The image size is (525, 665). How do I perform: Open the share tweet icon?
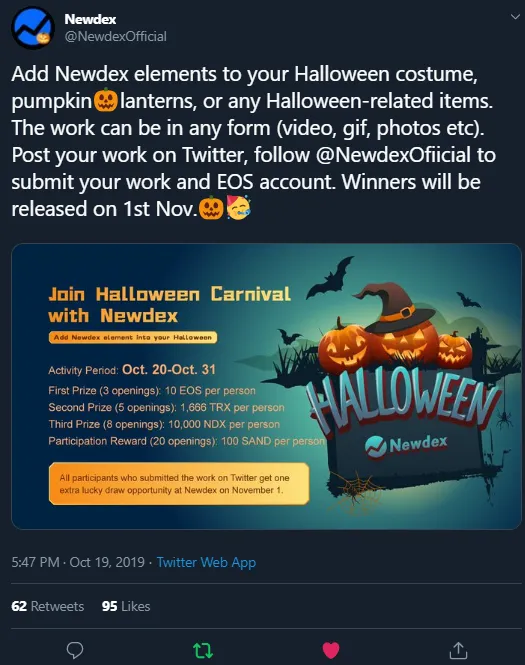458,650
